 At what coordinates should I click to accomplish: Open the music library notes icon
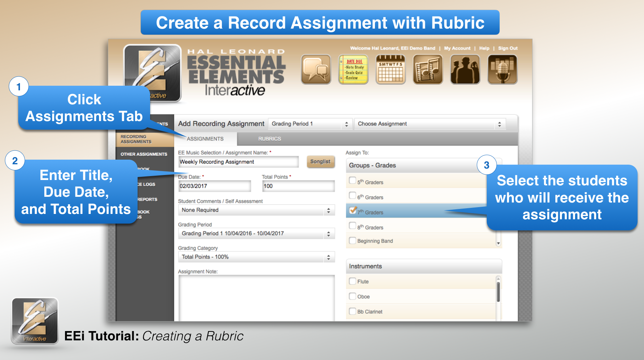(x=428, y=69)
